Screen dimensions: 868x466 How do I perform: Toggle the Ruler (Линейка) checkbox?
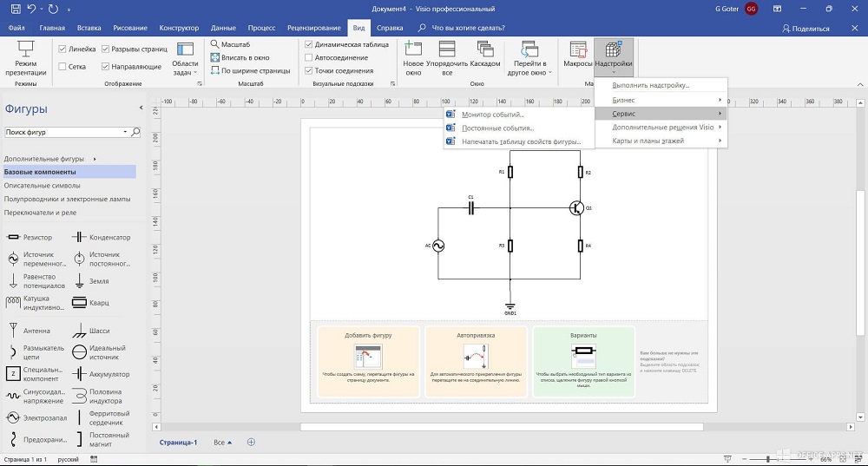[x=62, y=49]
